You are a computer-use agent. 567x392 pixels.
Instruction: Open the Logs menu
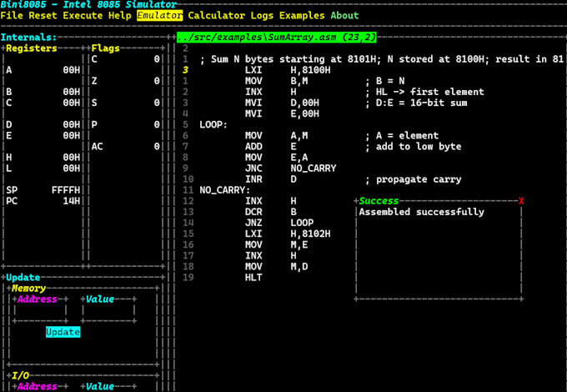tap(262, 16)
